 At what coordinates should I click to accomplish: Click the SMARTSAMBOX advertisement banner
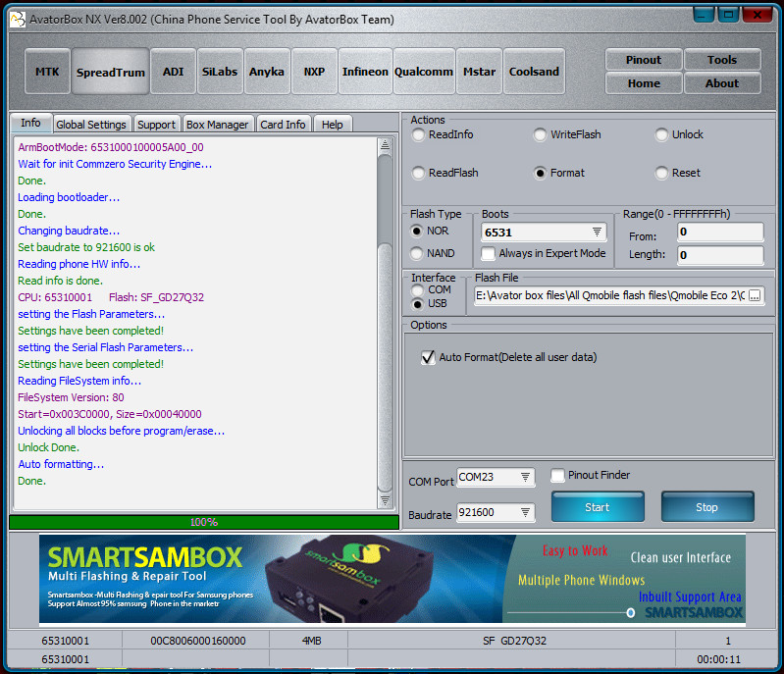[x=392, y=579]
